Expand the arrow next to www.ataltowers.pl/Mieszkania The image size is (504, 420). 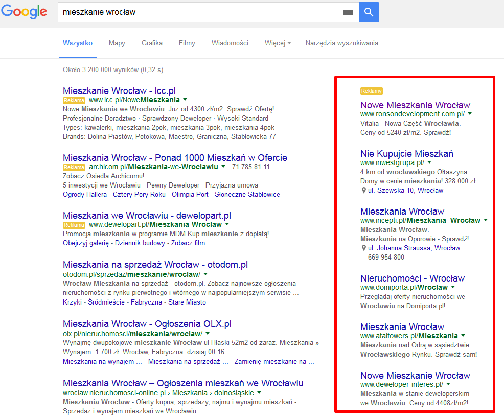[x=463, y=335]
